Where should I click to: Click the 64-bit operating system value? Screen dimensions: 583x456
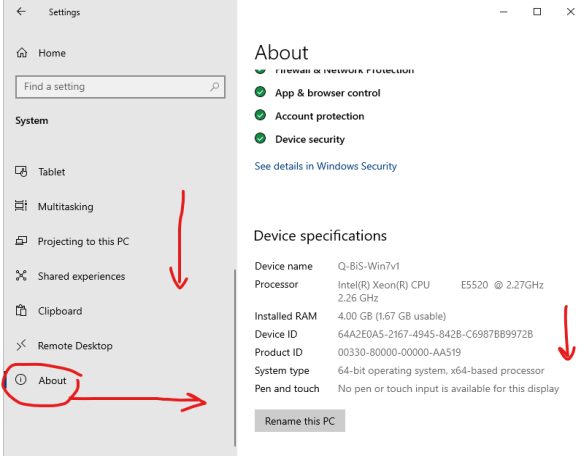pos(441,370)
